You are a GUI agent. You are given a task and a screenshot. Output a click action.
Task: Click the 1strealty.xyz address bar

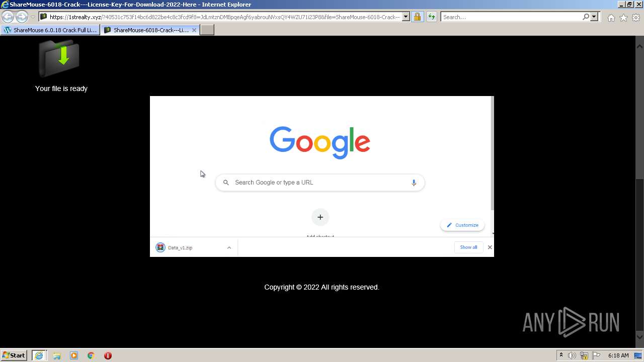(224, 17)
